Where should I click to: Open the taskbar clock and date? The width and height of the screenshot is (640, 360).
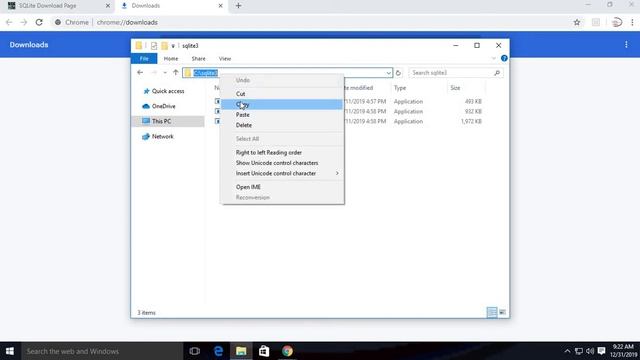tap(624, 351)
